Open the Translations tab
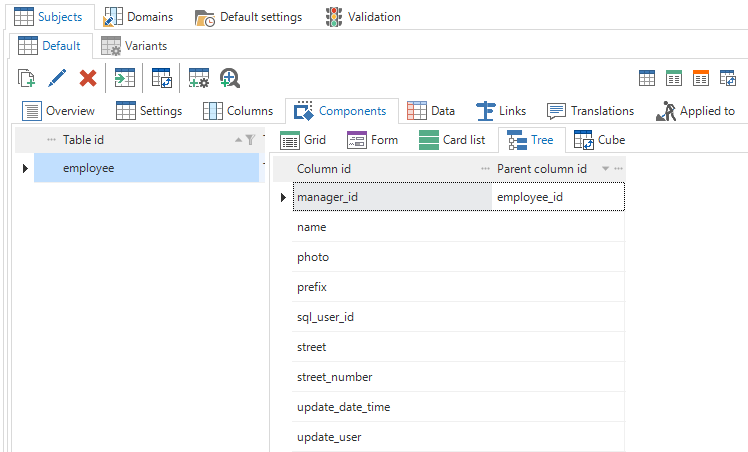748x452 pixels. [x=591, y=111]
